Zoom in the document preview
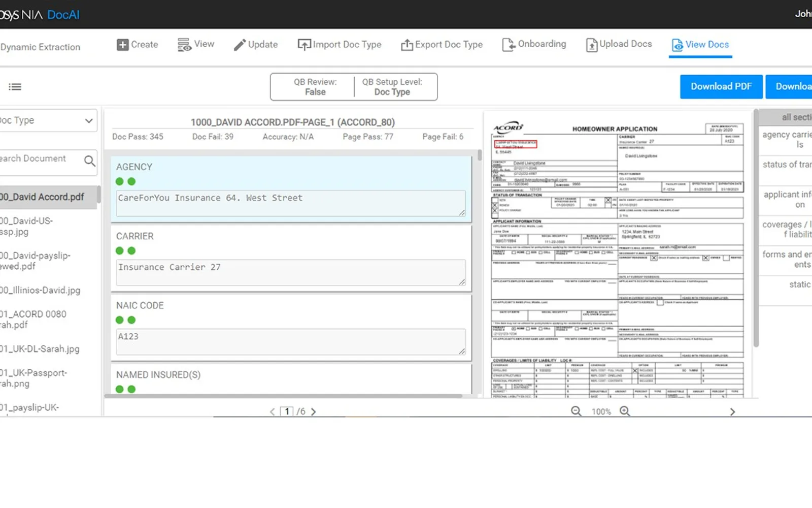812x508 pixels. point(625,411)
